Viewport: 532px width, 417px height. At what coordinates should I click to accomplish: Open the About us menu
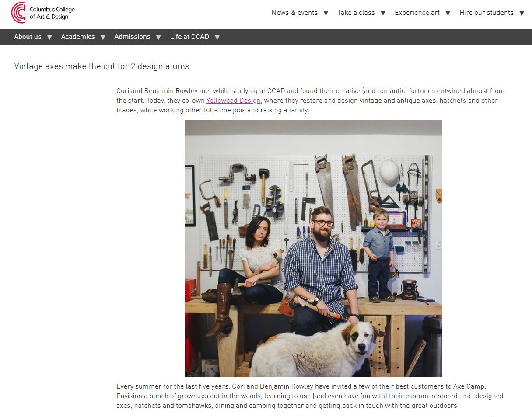(28, 37)
